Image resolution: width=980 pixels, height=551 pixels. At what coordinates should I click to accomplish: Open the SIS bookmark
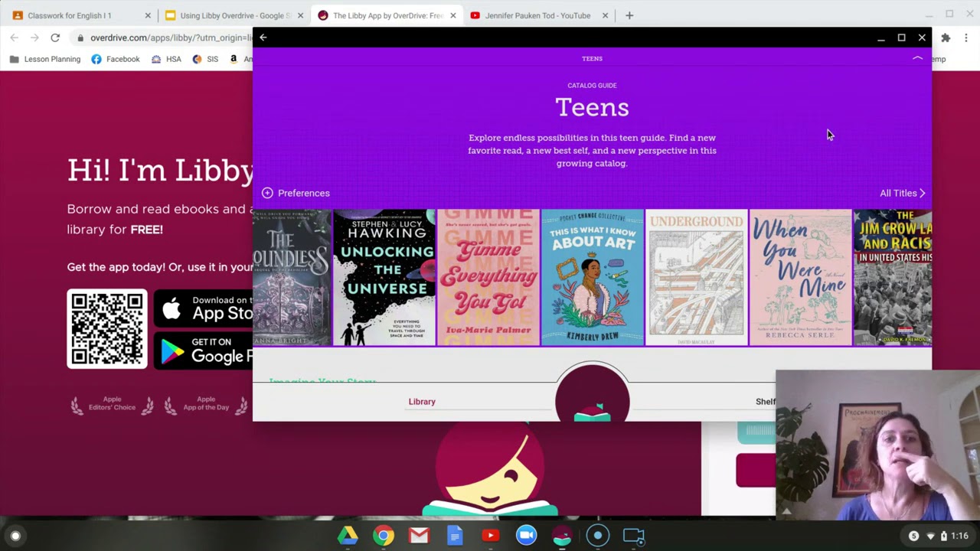point(205,59)
